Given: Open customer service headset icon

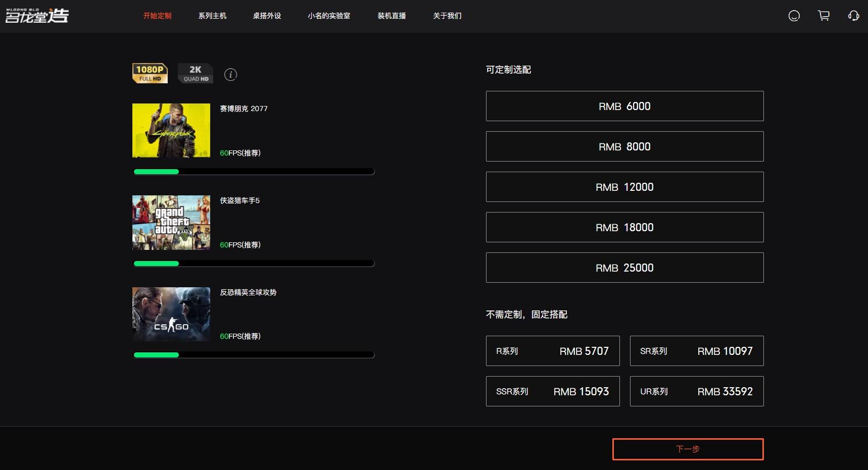Looking at the screenshot, I should [x=853, y=16].
